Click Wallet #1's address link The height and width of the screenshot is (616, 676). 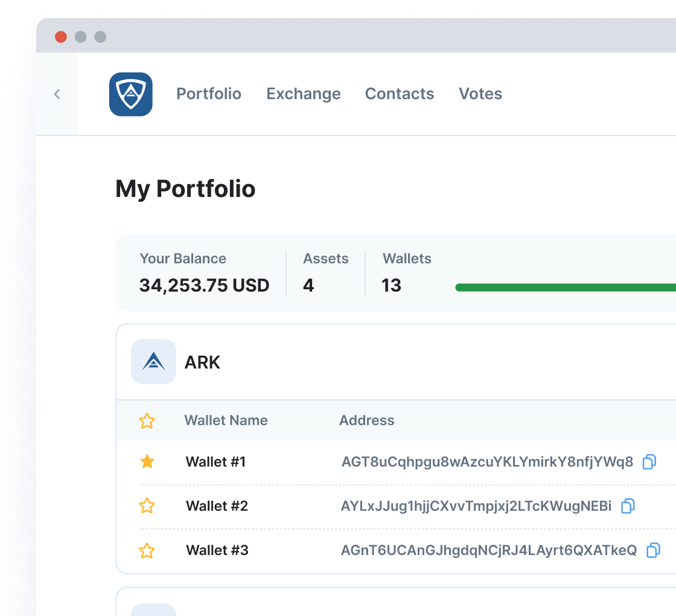tap(486, 461)
